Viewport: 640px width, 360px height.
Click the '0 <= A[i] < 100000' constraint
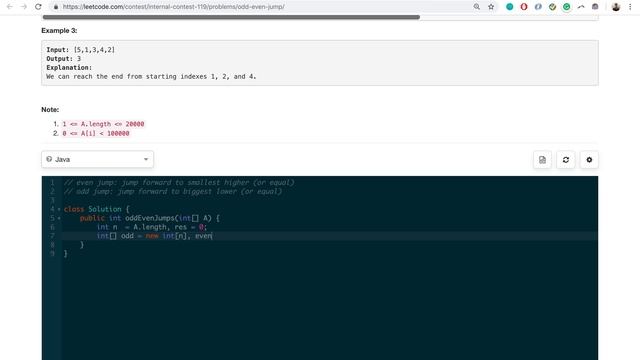(96, 133)
